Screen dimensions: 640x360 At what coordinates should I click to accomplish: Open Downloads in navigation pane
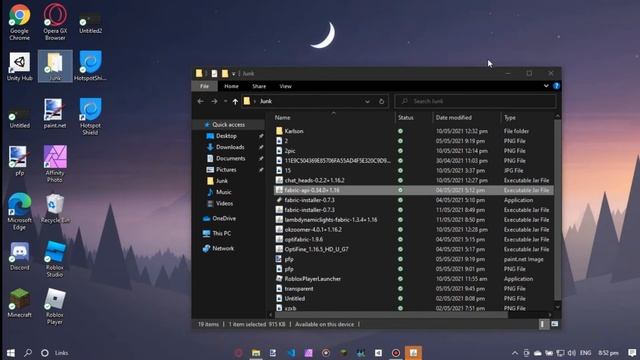(230, 147)
